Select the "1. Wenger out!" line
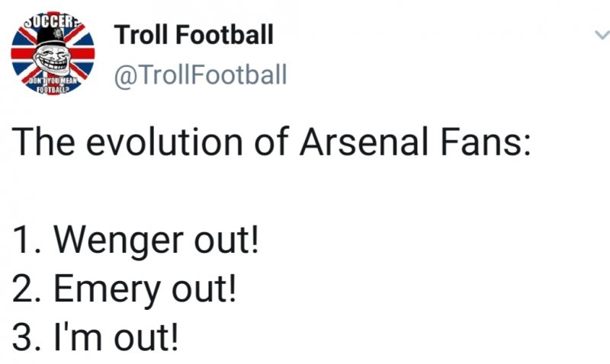Image resolution: width=610 pixels, height=364 pixels. 136,243
